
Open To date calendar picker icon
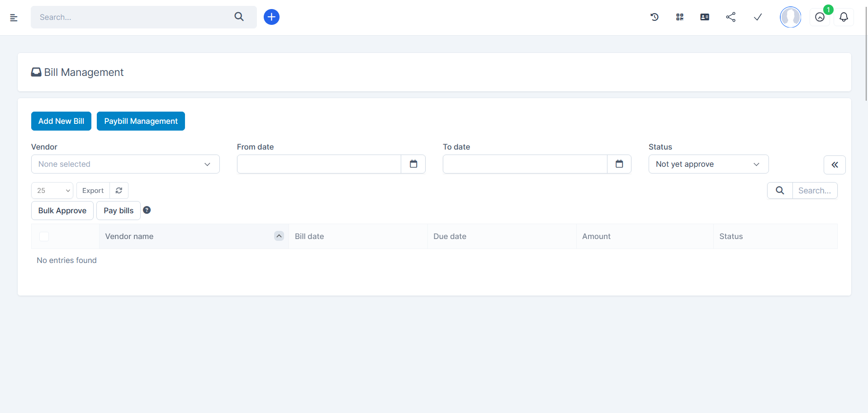[619, 164]
